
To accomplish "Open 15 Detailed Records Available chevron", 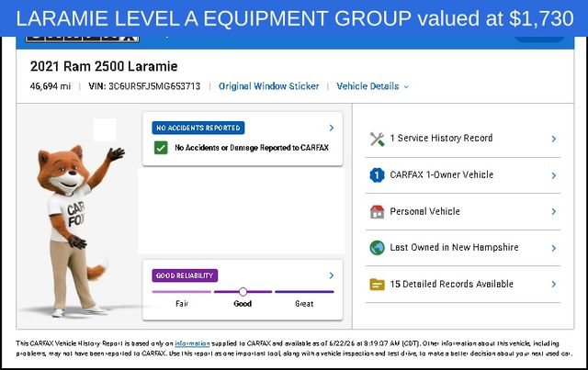I will (553, 285).
